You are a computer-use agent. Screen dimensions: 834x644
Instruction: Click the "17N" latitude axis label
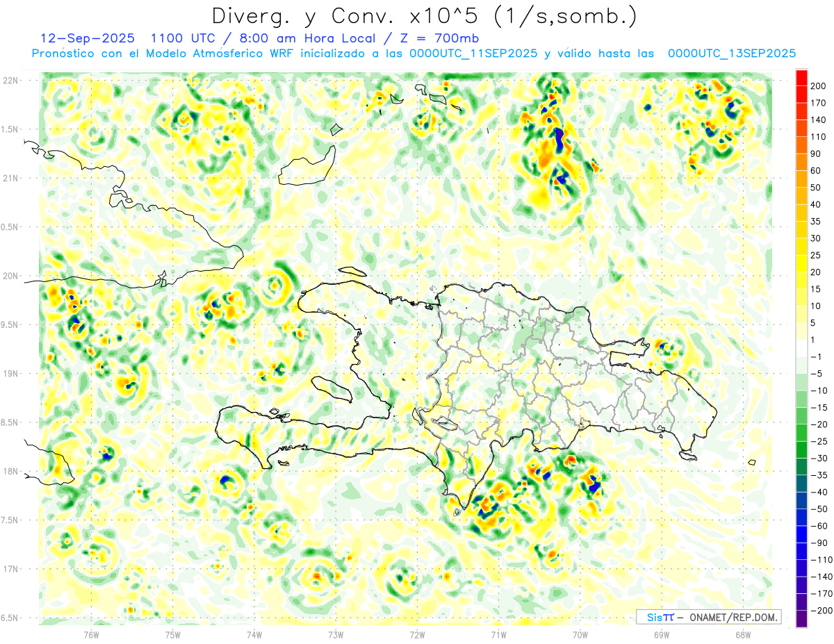click(x=10, y=569)
